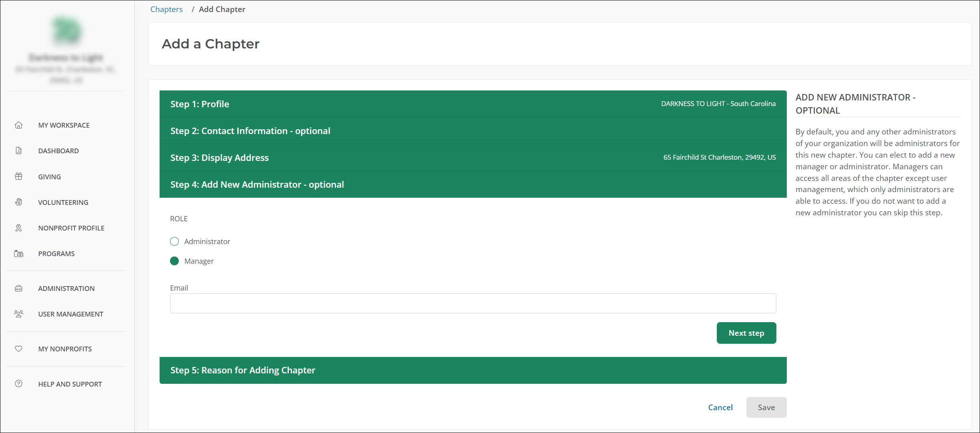Open the Chapters breadcrumb link
980x433 pixels.
[x=166, y=9]
